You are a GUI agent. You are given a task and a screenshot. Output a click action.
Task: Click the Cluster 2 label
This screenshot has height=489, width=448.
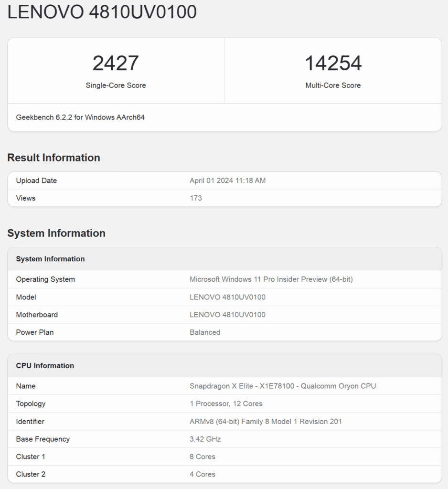click(31, 474)
